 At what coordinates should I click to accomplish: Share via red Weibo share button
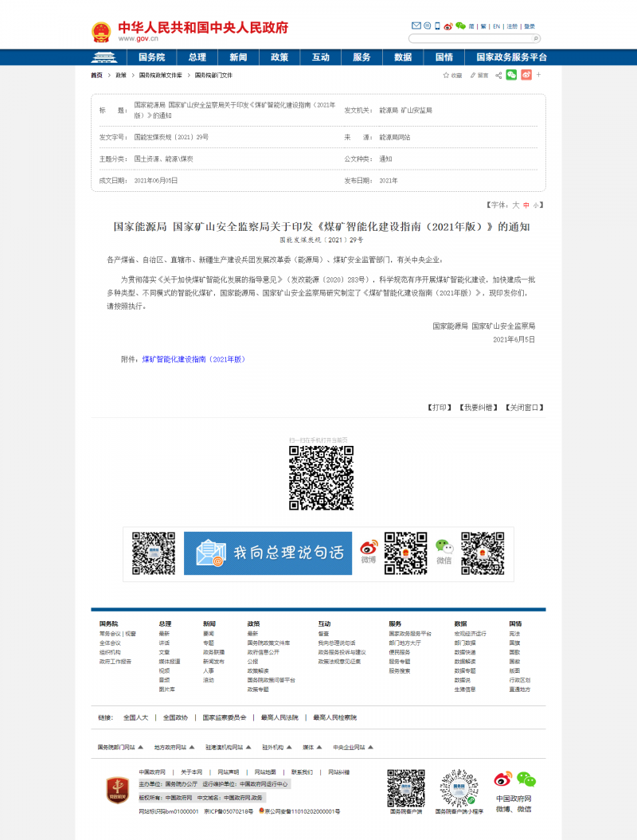click(x=525, y=75)
